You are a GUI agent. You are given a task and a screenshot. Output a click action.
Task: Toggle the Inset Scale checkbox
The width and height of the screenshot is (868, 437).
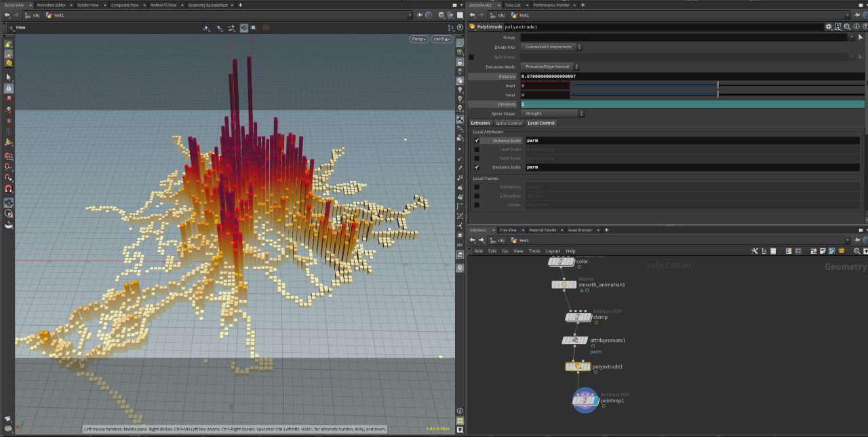tap(477, 149)
